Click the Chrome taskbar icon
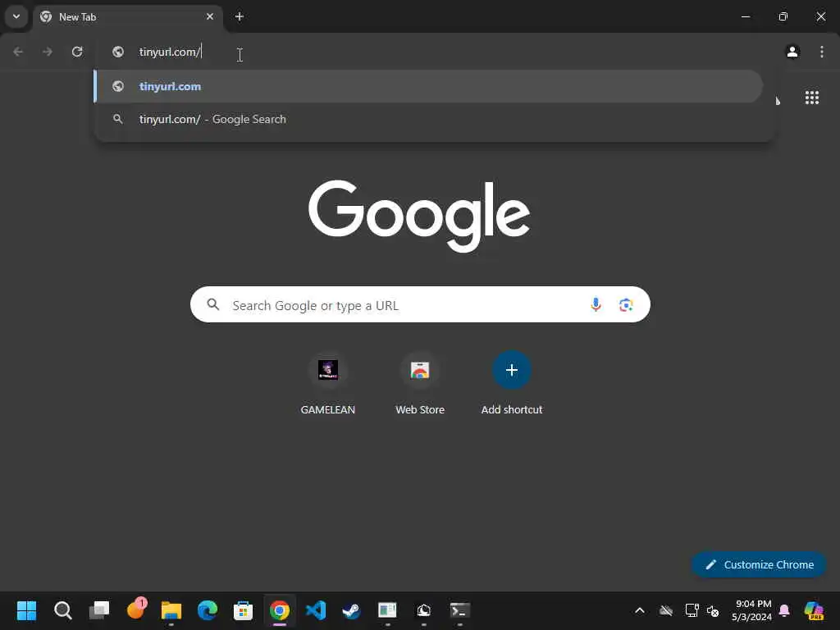 (279, 610)
